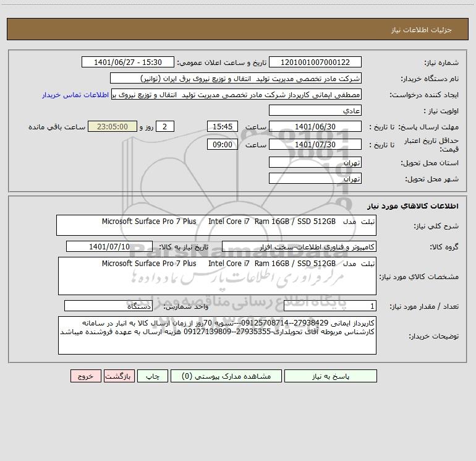Click the announcement date field 1401/06/27 - 15:30

click(x=128, y=62)
